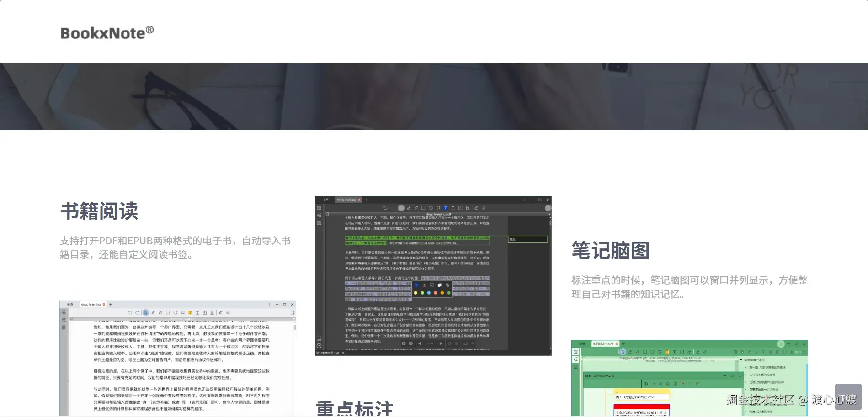
Task: Click the text box tool in dark-theme toolbar
Action: (x=460, y=208)
